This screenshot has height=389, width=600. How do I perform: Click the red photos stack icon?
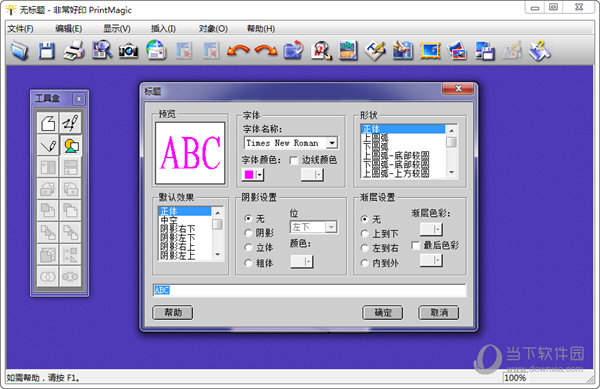click(x=457, y=50)
